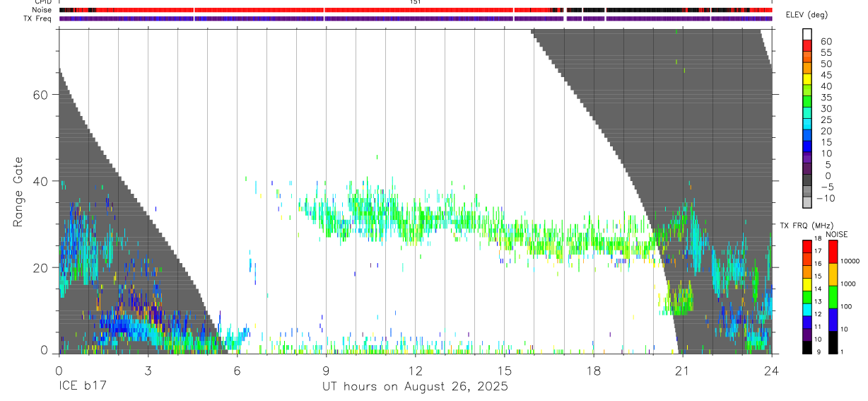Click the 'TX Freq' row label at top left

[38, 18]
